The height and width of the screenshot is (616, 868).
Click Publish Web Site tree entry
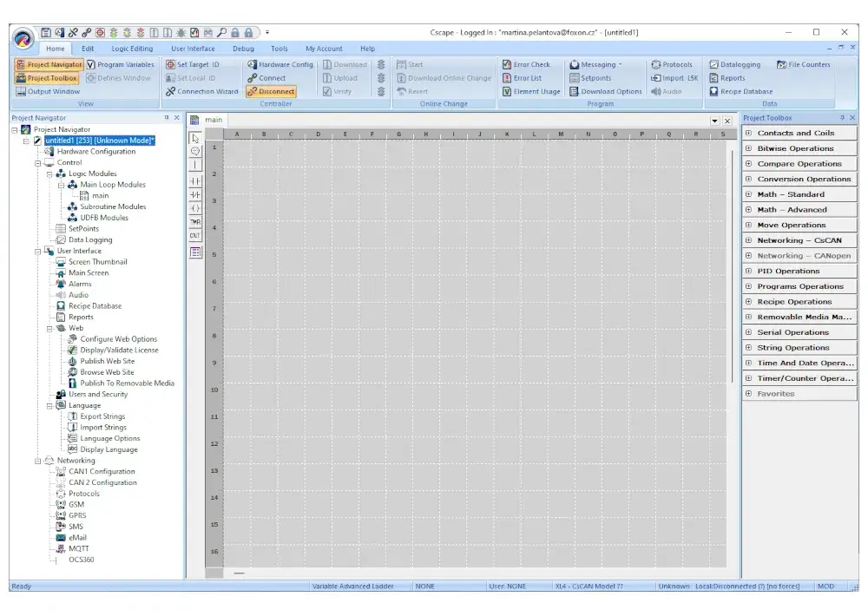pyautogui.click(x=108, y=361)
